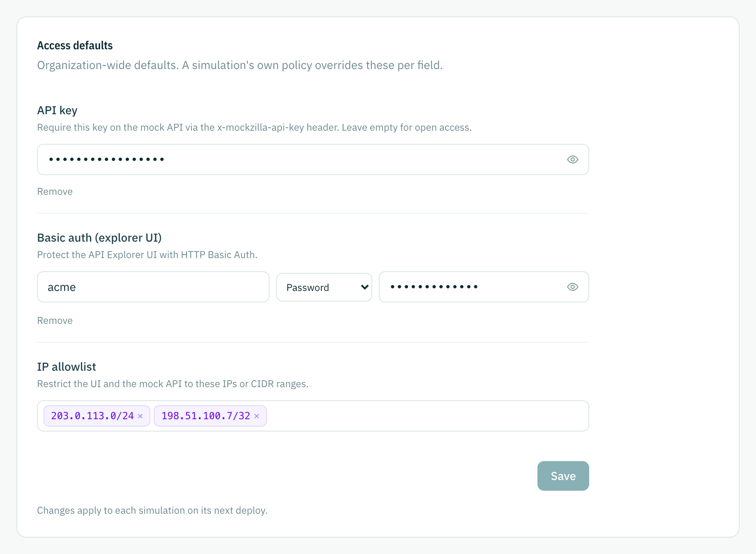Click the x-mockzilla-api-key header description text

pyautogui.click(x=254, y=127)
